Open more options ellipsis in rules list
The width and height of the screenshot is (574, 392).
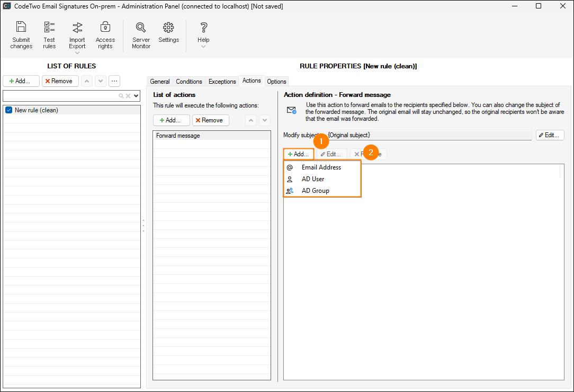point(114,81)
